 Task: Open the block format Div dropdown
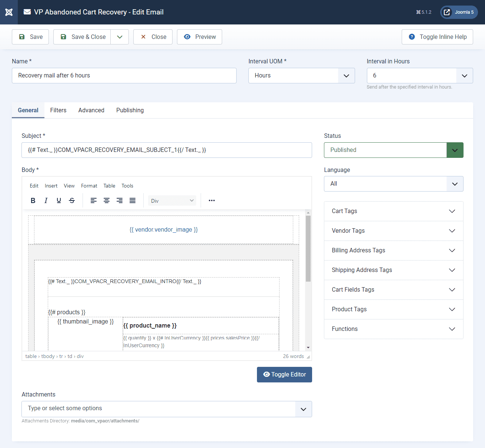[172, 201]
